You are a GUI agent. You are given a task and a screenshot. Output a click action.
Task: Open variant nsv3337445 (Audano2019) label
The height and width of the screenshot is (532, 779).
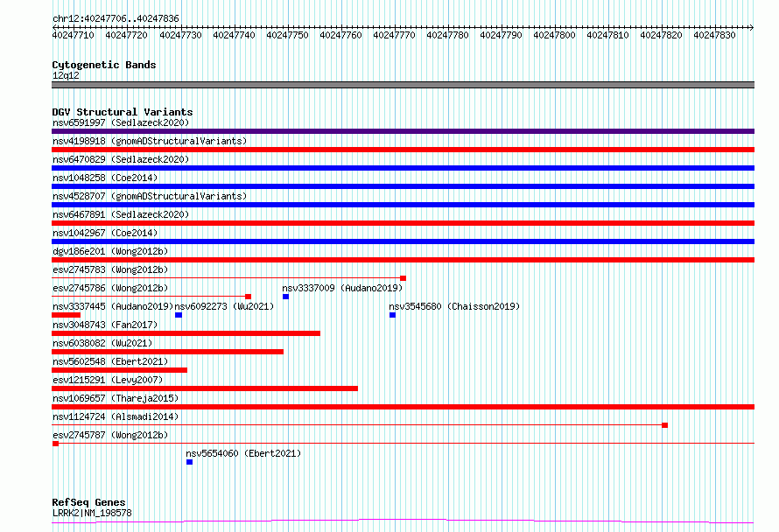point(113,306)
